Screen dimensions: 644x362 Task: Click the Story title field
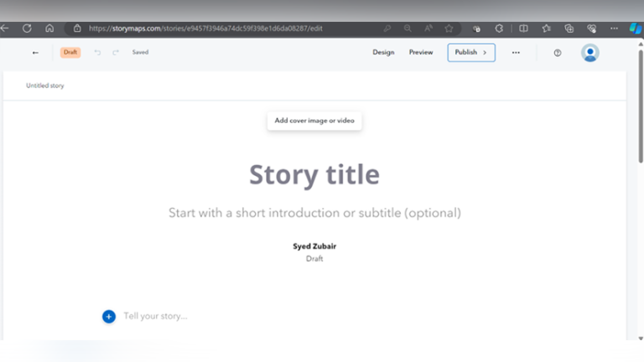pos(314,174)
